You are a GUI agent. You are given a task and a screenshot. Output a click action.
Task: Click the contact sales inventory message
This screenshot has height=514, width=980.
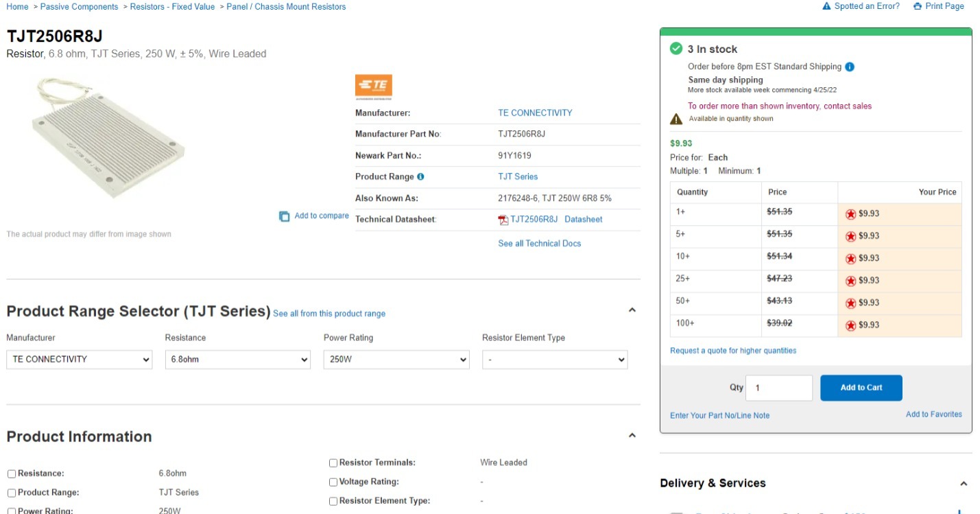coord(780,106)
